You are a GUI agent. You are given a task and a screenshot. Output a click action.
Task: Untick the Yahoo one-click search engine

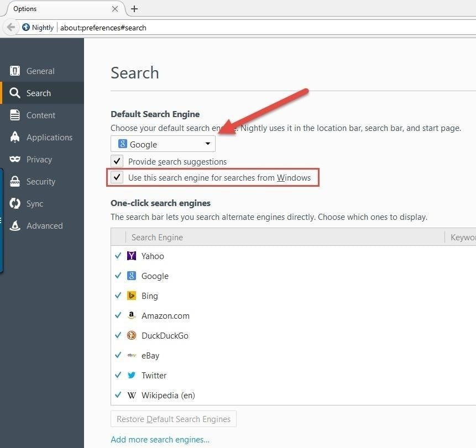coord(118,256)
